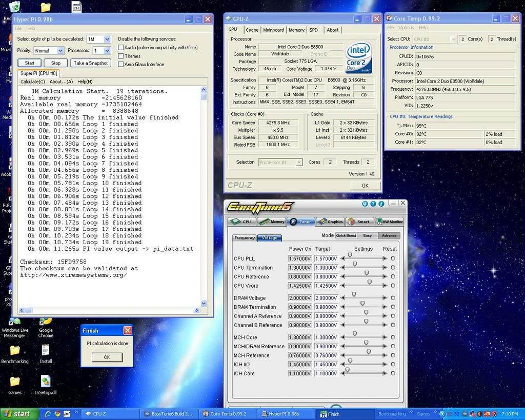The width and height of the screenshot is (525, 420).
Task: Open Hyper PI File menu
Action: click(x=18, y=29)
